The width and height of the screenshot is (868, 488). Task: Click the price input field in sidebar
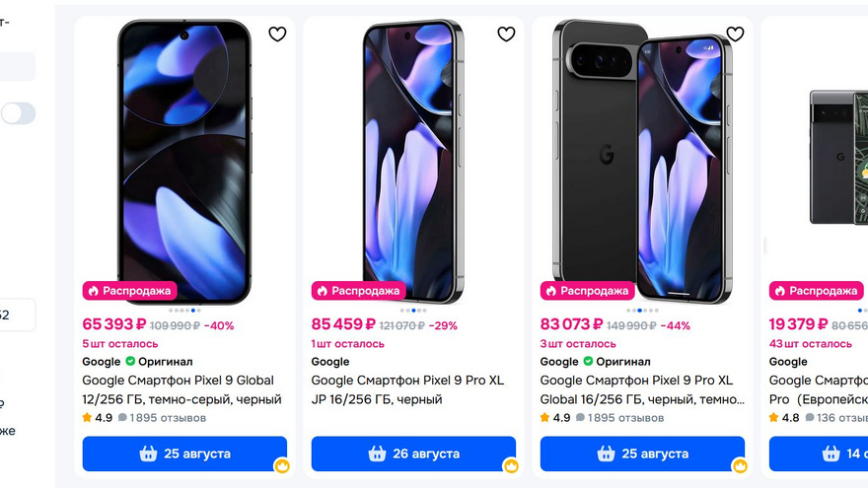click(17, 314)
